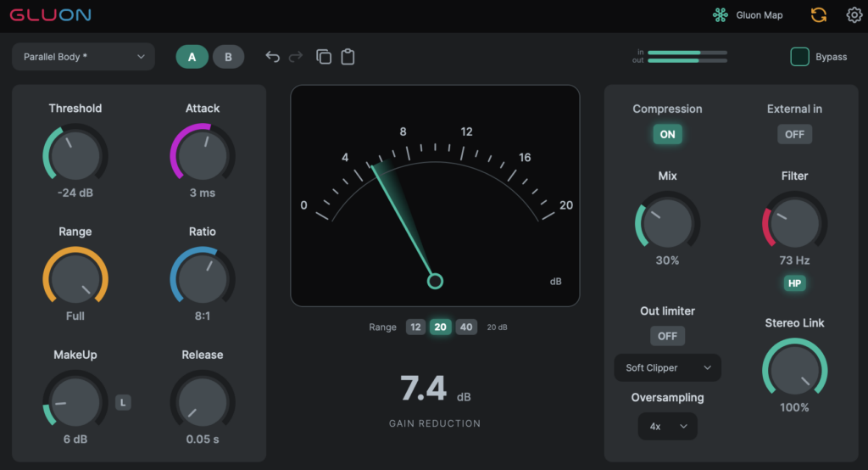
Task: Click the undo arrow icon
Action: 272,57
